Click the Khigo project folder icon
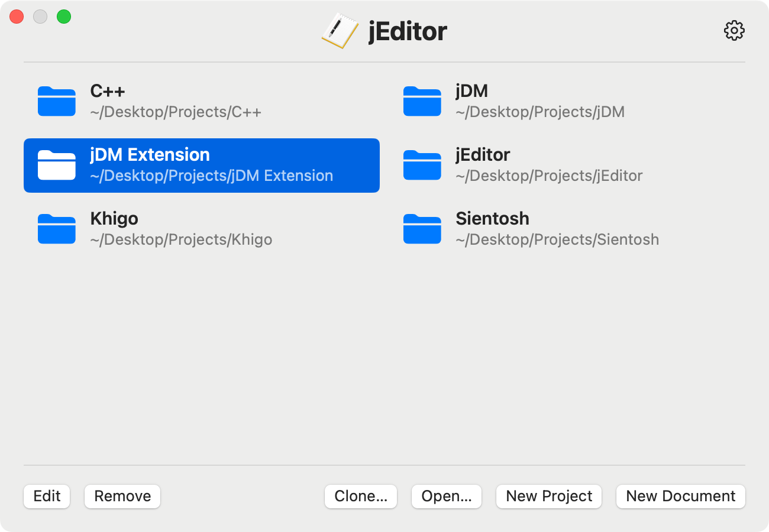Image resolution: width=769 pixels, height=532 pixels. pos(57,229)
